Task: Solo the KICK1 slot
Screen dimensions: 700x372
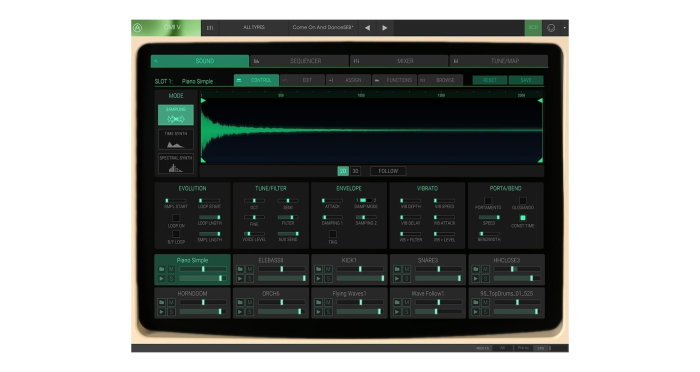Action: [x=329, y=279]
